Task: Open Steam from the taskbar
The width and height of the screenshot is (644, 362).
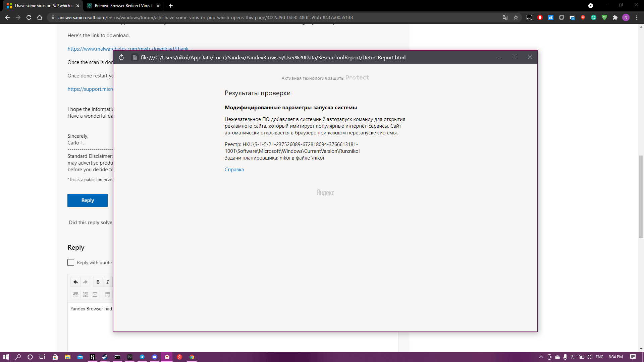Action: [x=105, y=357]
